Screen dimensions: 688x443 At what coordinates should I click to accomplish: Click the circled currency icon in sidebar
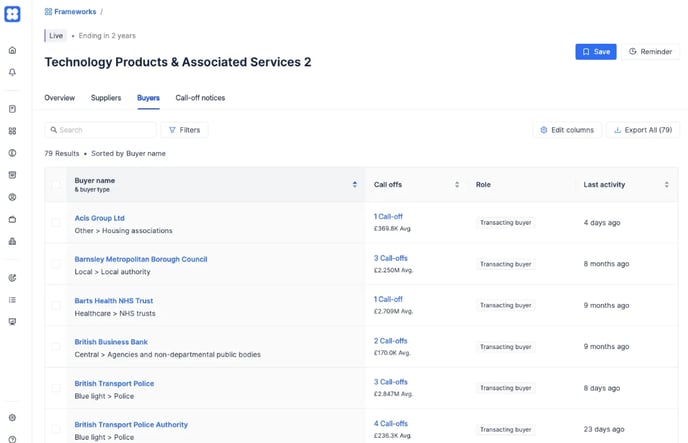point(12,153)
